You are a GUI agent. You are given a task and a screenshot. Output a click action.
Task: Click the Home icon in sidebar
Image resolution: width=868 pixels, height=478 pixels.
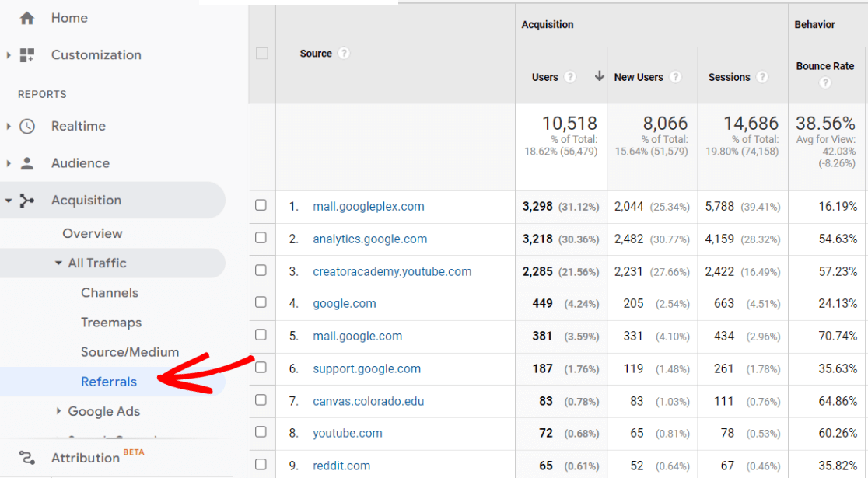(x=27, y=18)
